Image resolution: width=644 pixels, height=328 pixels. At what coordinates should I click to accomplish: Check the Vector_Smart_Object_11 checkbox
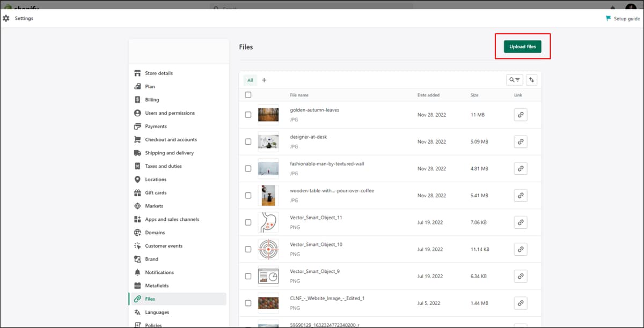pos(248,222)
